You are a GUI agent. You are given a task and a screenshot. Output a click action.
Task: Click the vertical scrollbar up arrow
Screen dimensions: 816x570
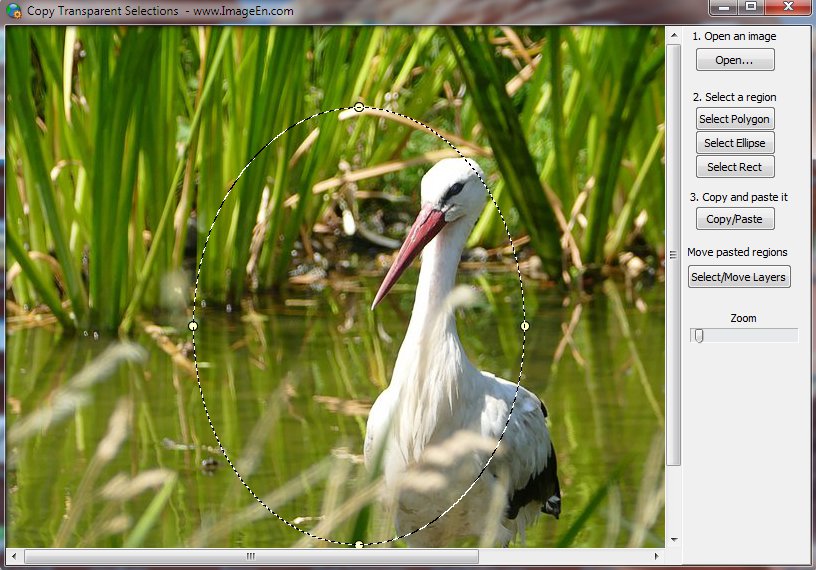tap(674, 35)
